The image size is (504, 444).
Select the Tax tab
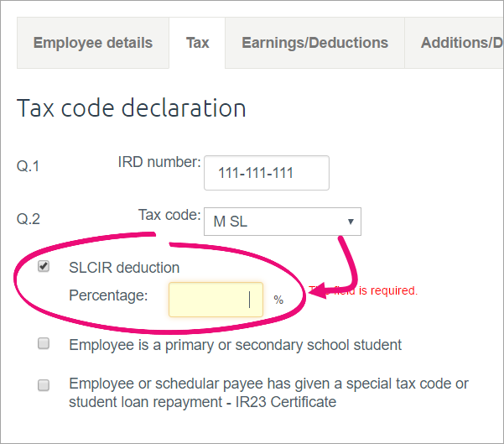pyautogui.click(x=197, y=43)
